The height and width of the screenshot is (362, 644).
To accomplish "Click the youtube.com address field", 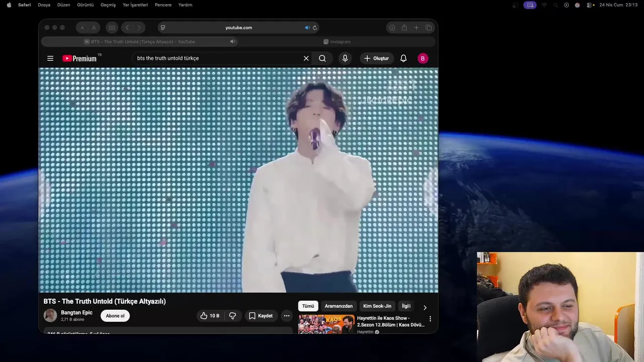I will pos(238,28).
